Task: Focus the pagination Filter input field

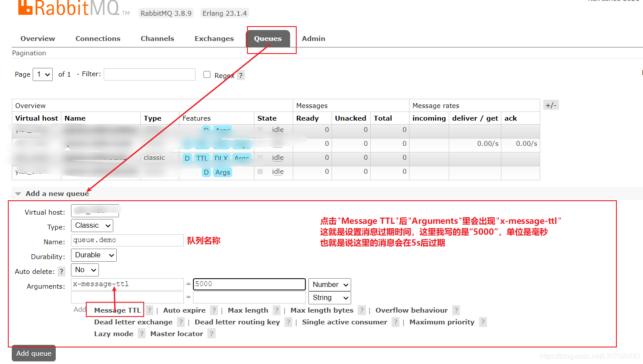Action: 149,74
